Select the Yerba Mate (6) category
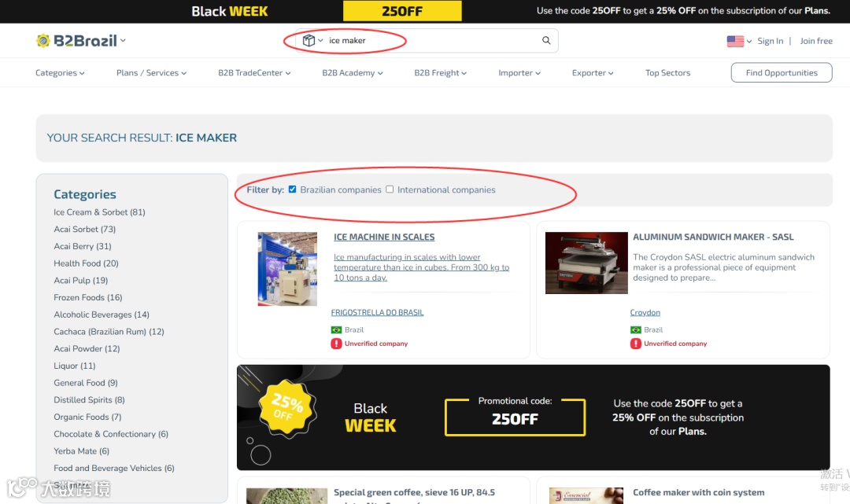 click(x=81, y=451)
